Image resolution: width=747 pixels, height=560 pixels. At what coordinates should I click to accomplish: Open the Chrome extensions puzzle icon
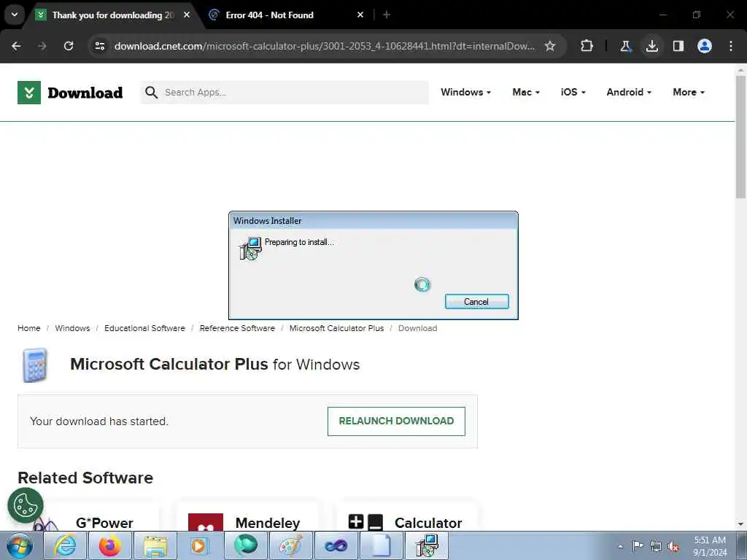tap(587, 46)
